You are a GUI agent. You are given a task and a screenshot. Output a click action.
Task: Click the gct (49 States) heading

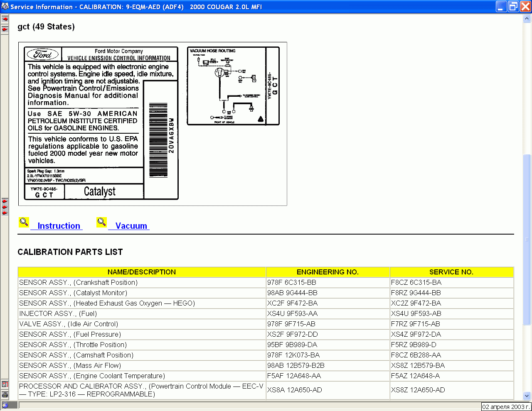point(46,27)
